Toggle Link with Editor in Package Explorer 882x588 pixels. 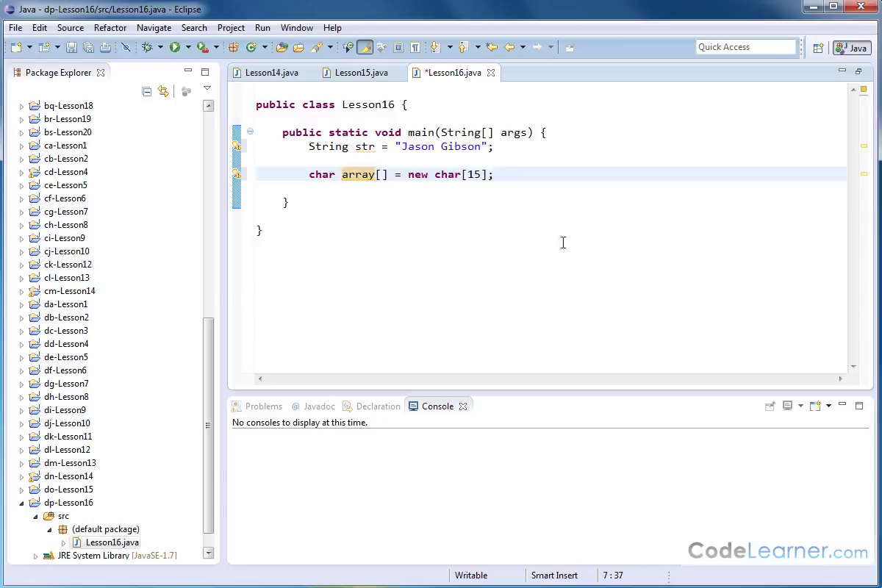coord(163,91)
